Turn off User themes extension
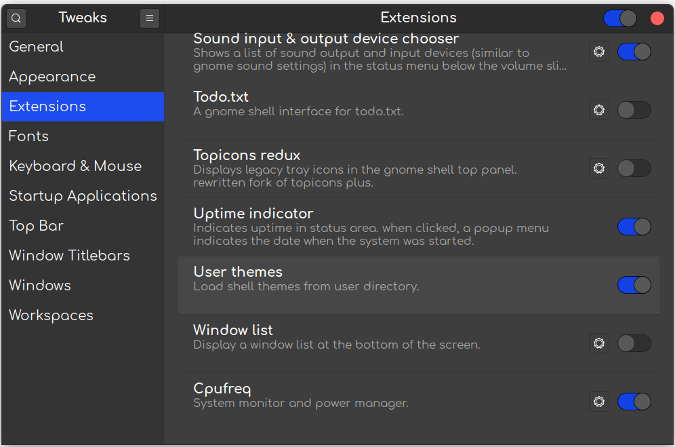 [634, 285]
